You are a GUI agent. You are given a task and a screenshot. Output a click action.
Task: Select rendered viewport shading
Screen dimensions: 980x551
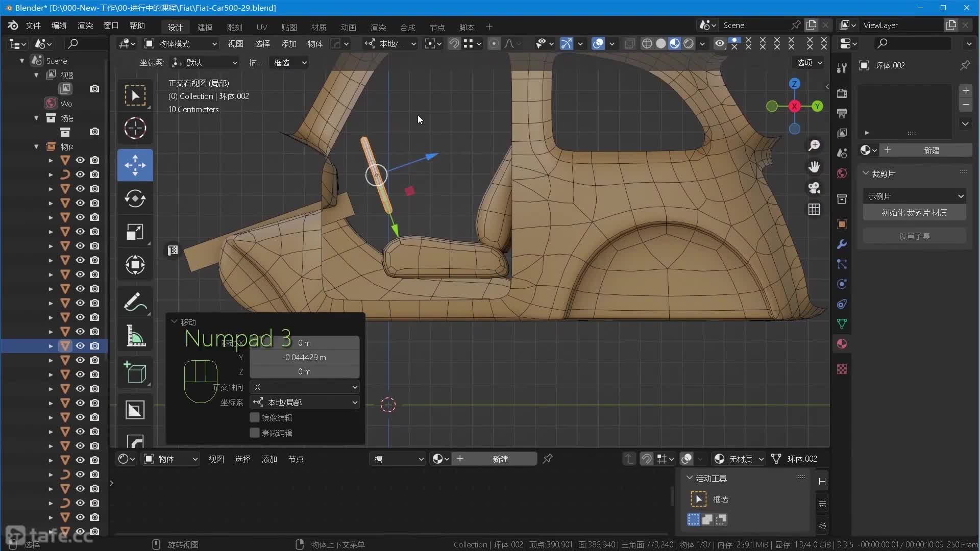click(689, 44)
